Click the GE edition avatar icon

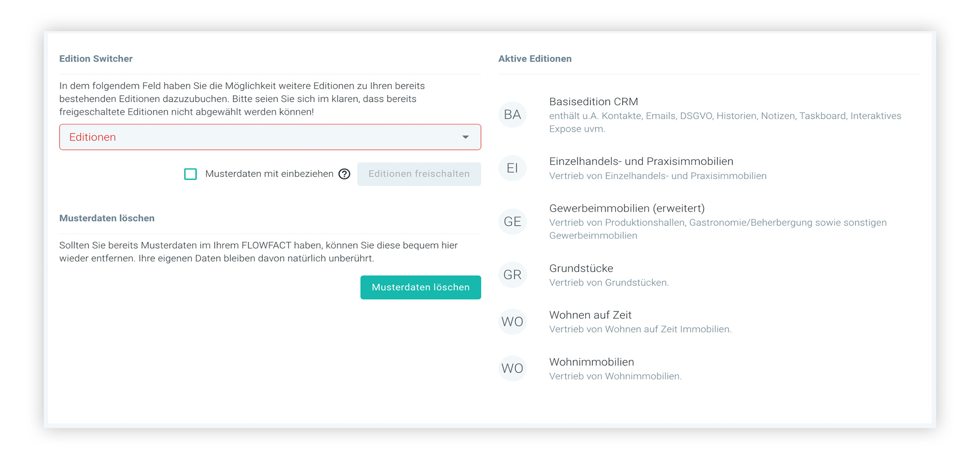tap(512, 222)
